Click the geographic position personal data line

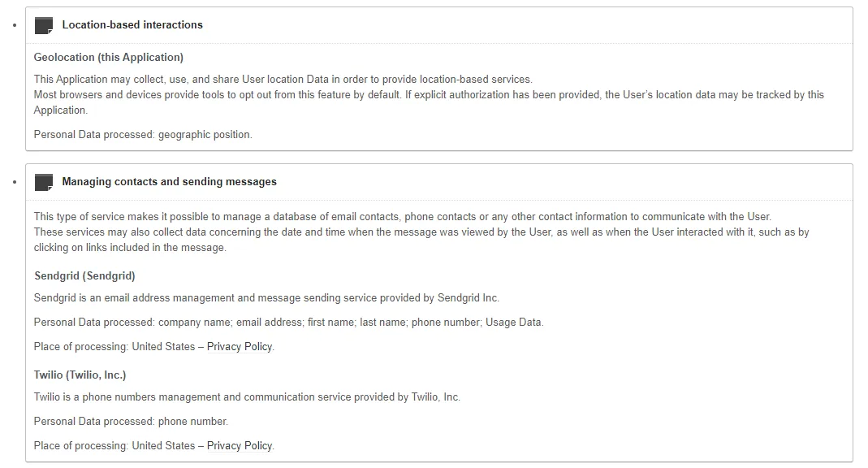[143, 135]
